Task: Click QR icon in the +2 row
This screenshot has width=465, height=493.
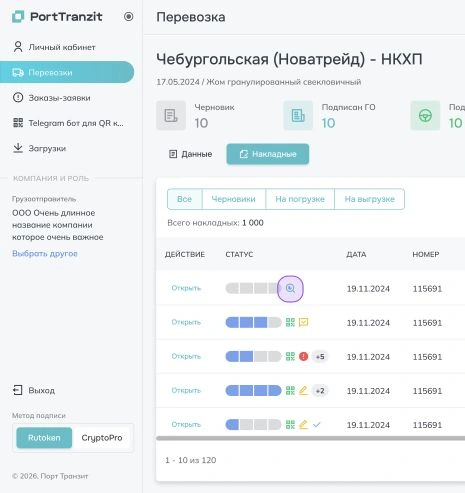Action: point(290,390)
